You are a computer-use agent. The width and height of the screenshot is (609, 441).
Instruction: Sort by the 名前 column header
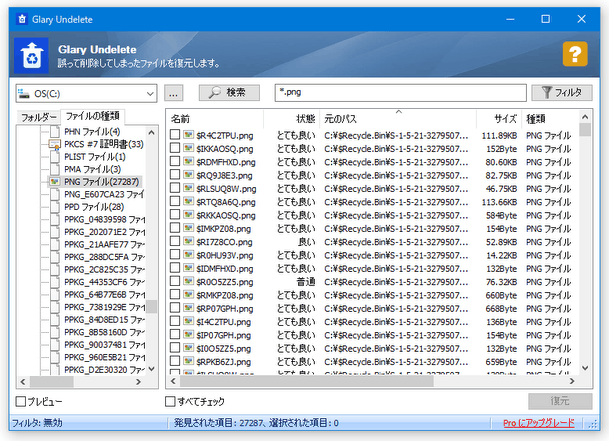pyautogui.click(x=216, y=119)
